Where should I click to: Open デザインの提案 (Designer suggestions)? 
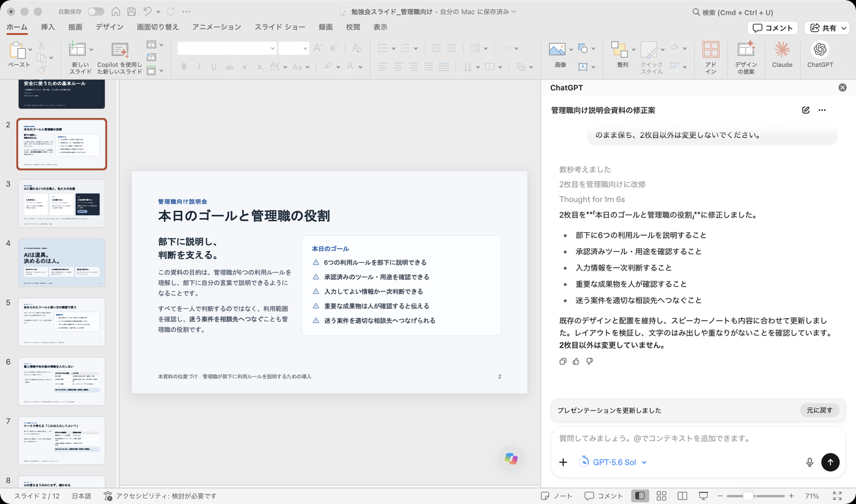pyautogui.click(x=745, y=57)
